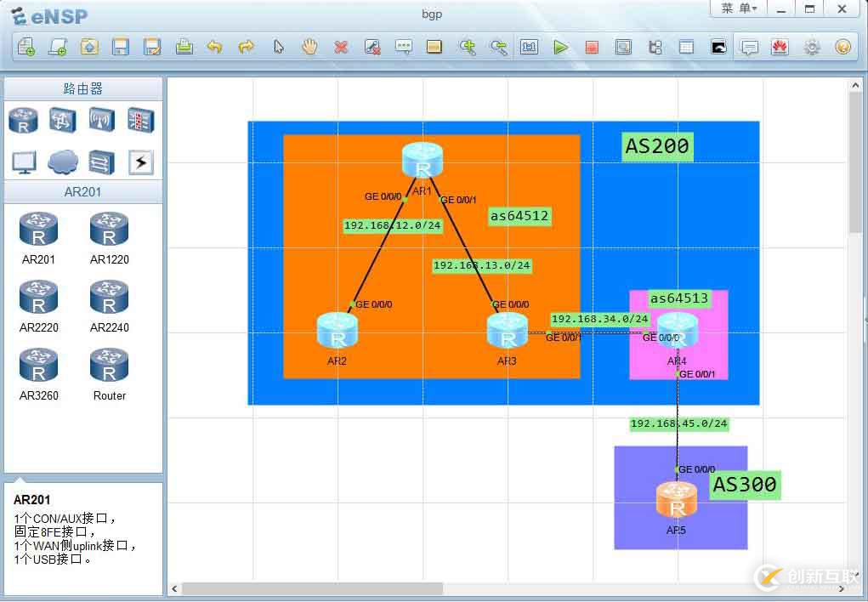Image resolution: width=868 pixels, height=602 pixels.
Task: Click the 路由器 panel header
Action: click(x=83, y=88)
